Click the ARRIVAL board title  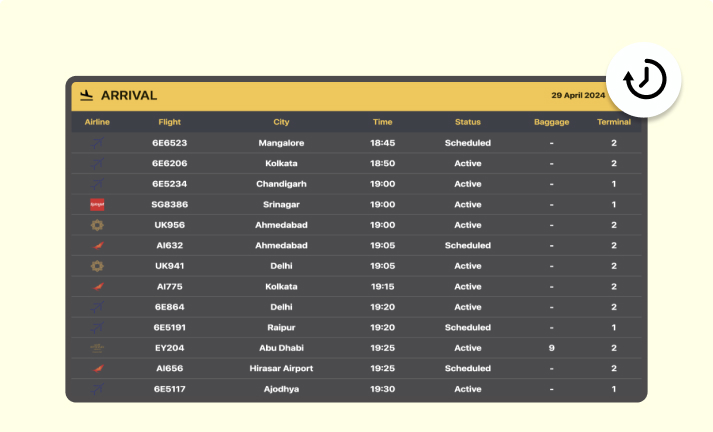(x=129, y=95)
